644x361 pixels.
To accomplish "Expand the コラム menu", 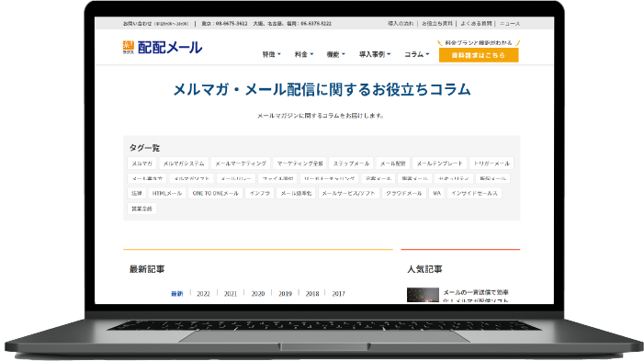I will tap(416, 54).
